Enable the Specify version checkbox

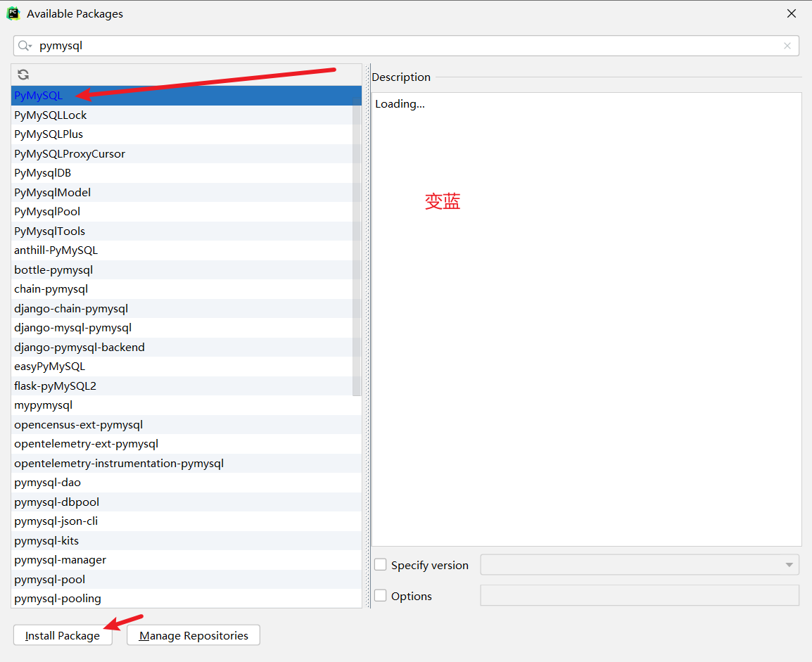(x=381, y=565)
